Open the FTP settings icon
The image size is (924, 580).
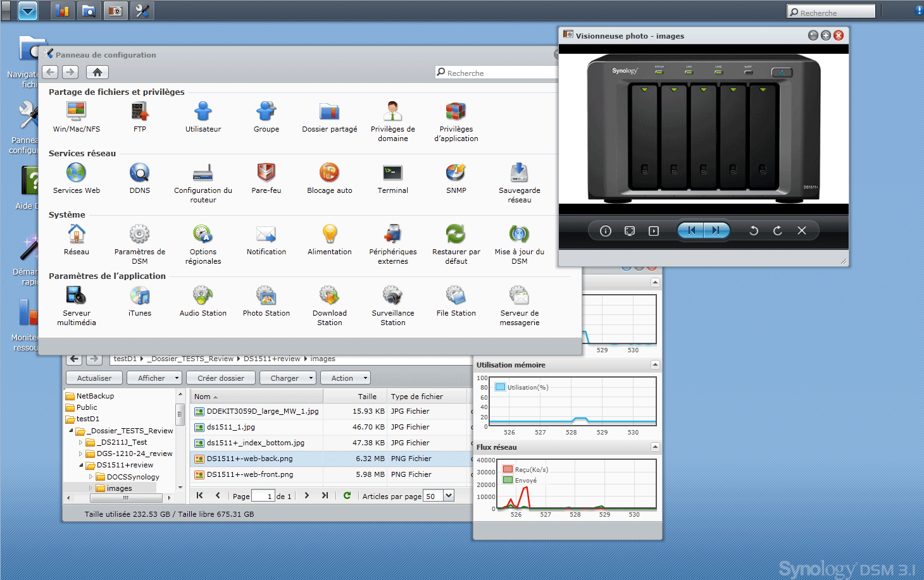click(139, 112)
